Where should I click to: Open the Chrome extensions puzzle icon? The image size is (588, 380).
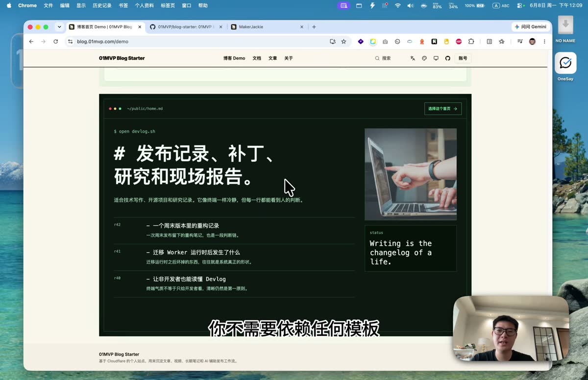[471, 42]
